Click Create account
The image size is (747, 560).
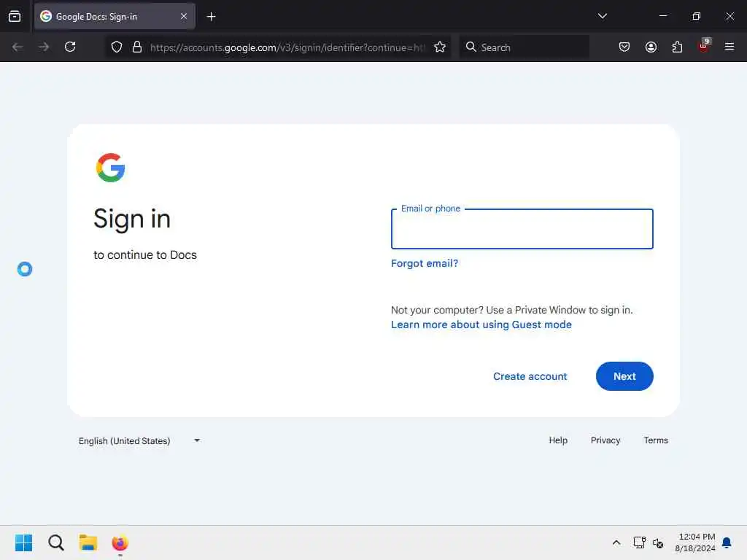tap(530, 376)
